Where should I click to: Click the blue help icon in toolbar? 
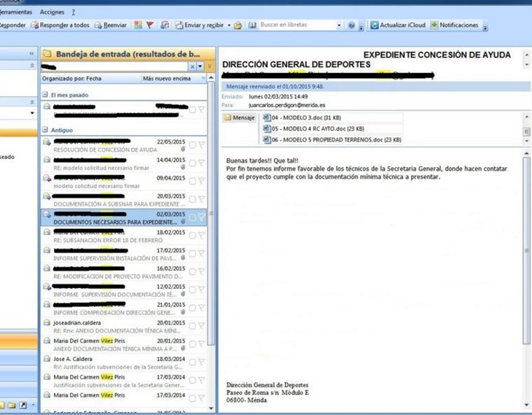352,25
